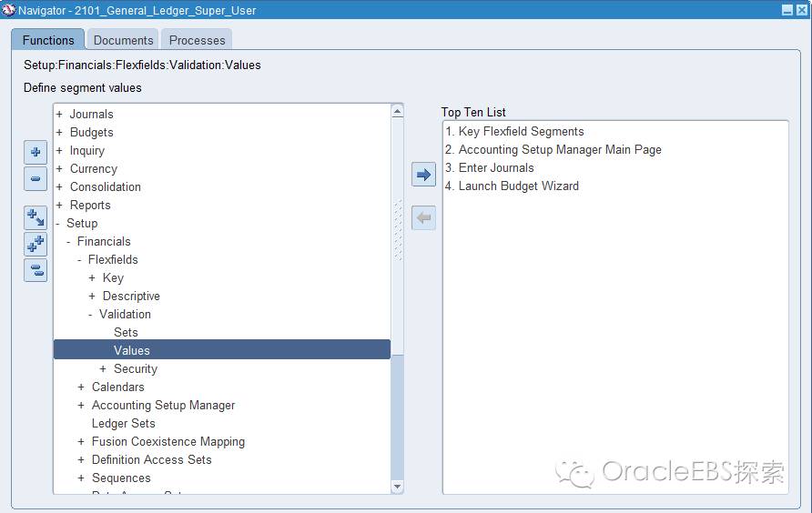Click the Collapse All icon button
812x513 pixels.
click(x=36, y=270)
